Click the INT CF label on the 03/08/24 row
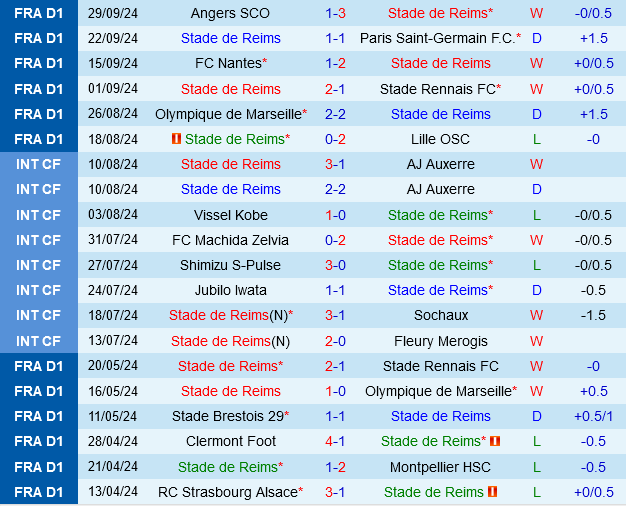This screenshot has width=626, height=506. pyautogui.click(x=38, y=215)
